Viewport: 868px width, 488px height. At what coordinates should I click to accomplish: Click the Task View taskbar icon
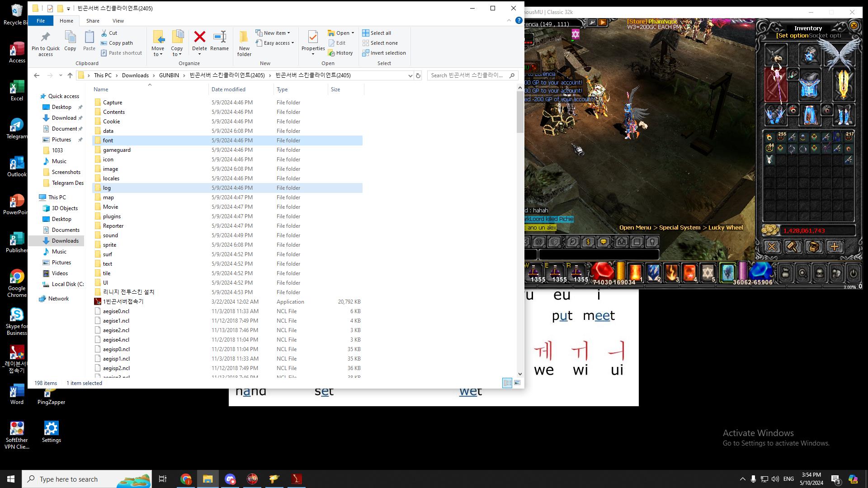[x=163, y=479]
